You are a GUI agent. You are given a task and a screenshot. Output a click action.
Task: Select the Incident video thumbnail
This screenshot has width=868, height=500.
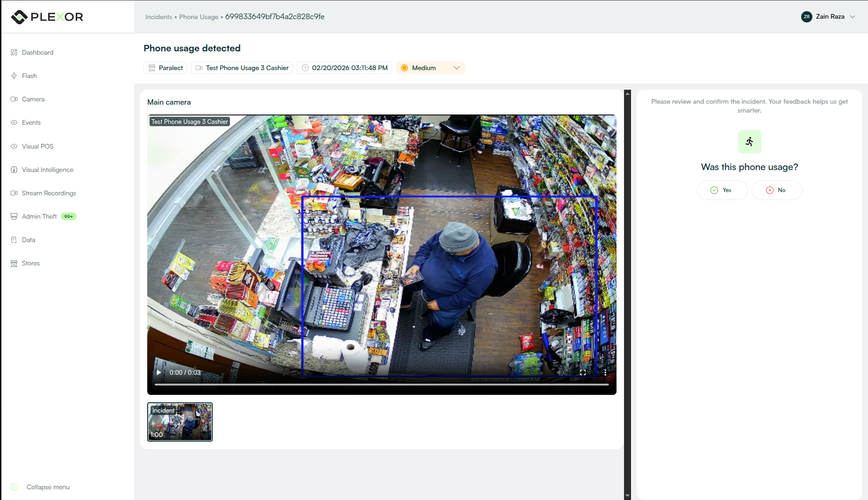(x=180, y=422)
